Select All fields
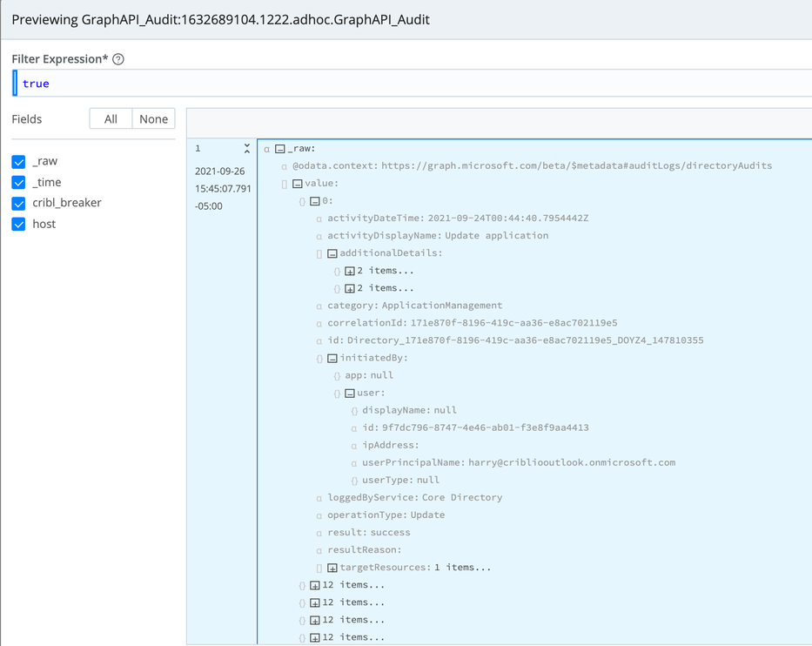Viewport: 812px width, 646px height. 110,118
